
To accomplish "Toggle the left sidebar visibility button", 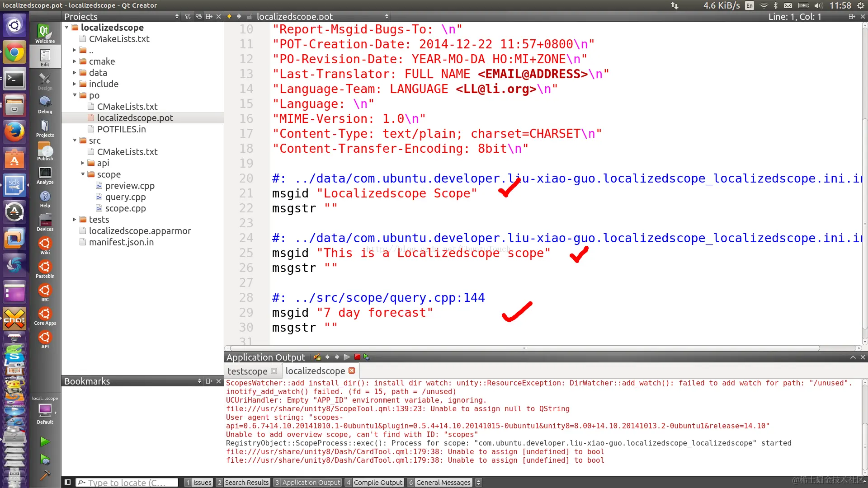I will [x=67, y=482].
